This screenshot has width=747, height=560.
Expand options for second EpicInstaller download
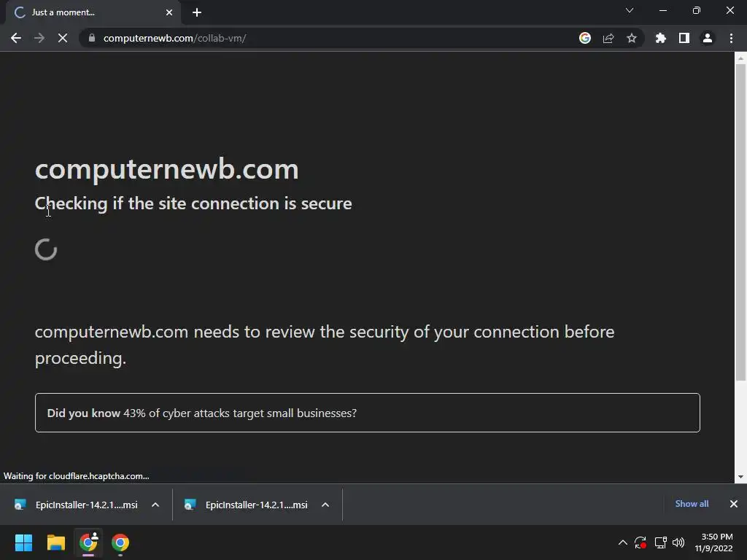click(x=325, y=505)
